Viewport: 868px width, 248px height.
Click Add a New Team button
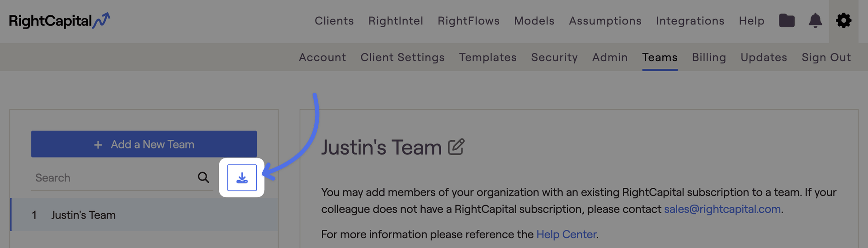[144, 144]
